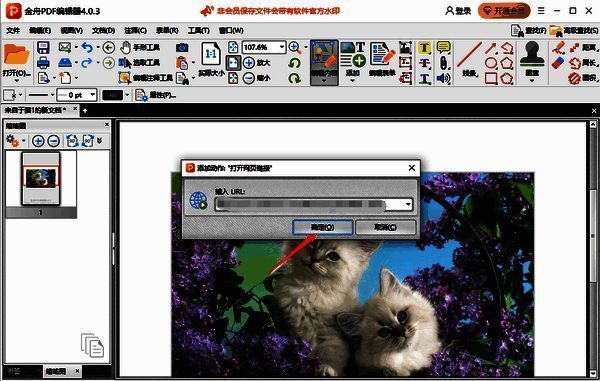Click the Find (查找) button

[x=528, y=31]
